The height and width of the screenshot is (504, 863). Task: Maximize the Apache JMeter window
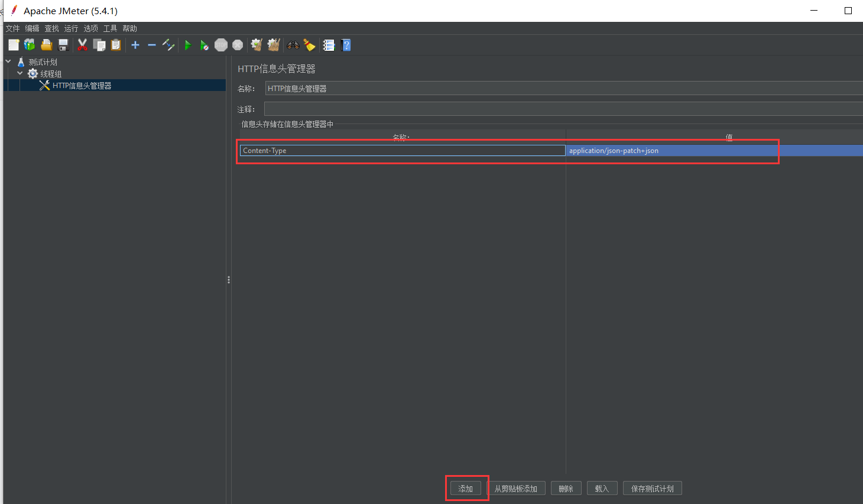(x=848, y=11)
